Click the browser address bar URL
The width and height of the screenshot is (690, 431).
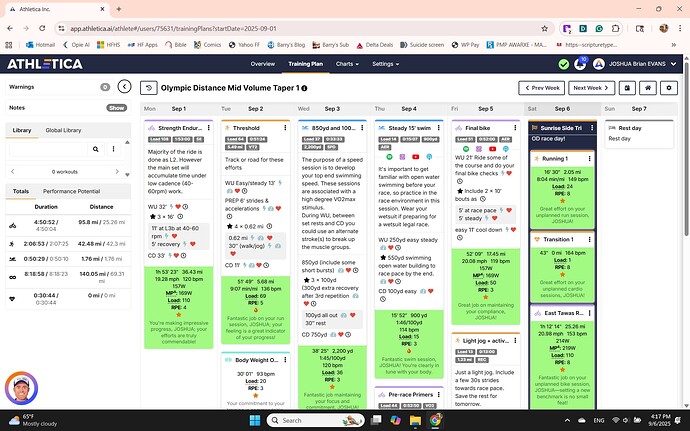[x=173, y=29]
